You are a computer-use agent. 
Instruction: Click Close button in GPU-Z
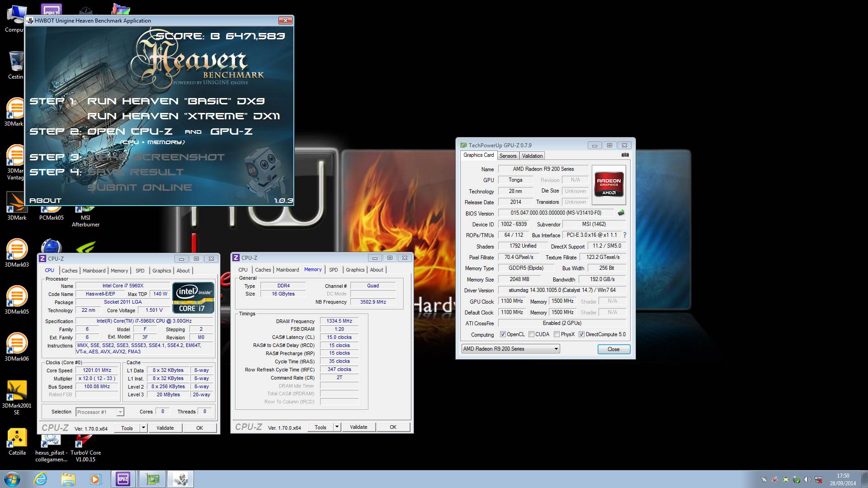point(613,349)
